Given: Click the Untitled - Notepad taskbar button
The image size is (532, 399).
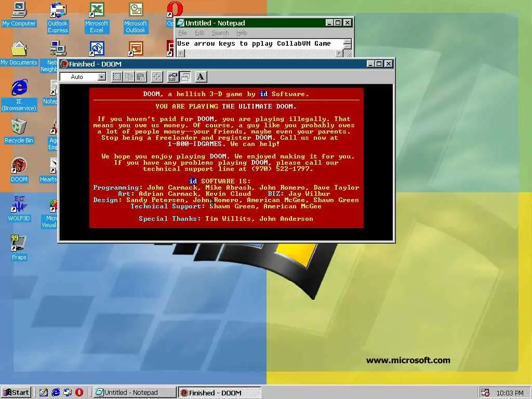Looking at the screenshot, I should click(135, 393).
